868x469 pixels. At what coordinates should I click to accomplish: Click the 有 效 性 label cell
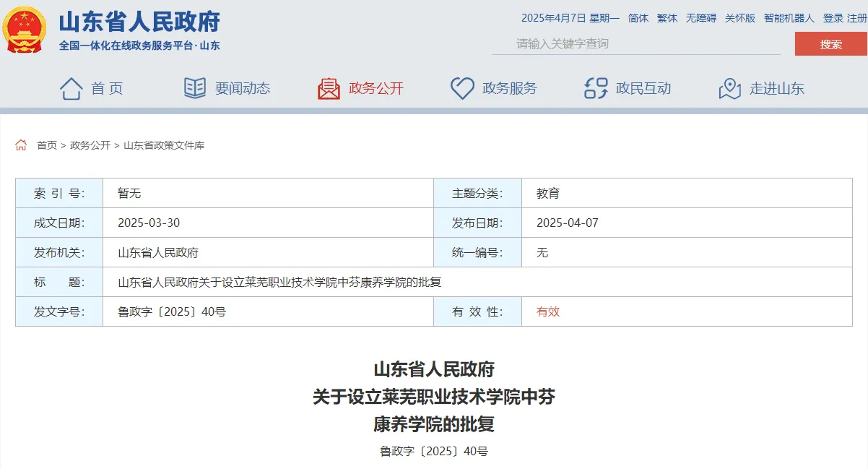coord(477,312)
